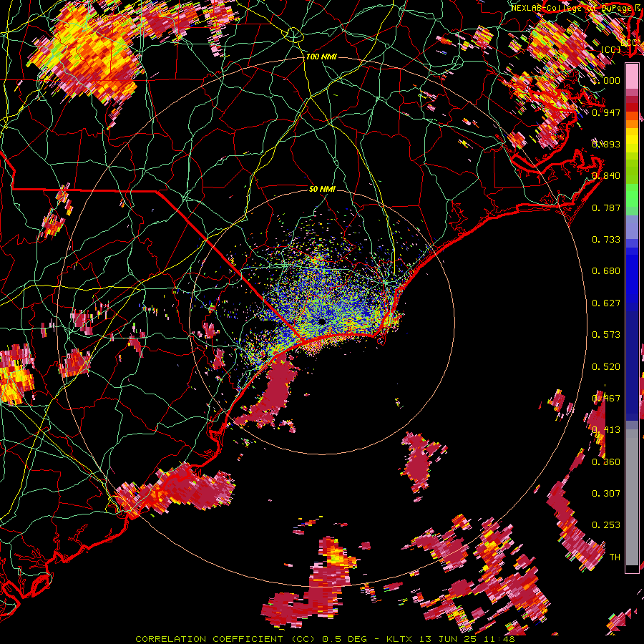
Task: Click the 0.893 scale value
Action: (x=606, y=144)
